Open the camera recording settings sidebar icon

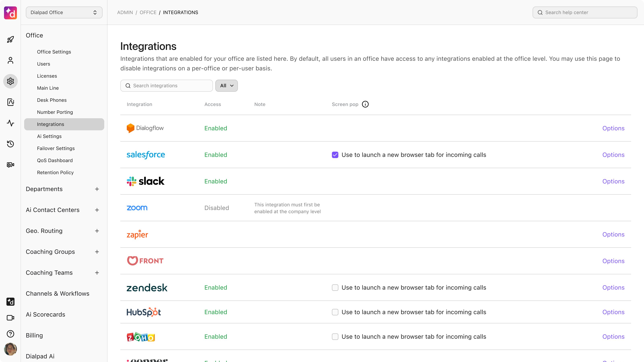(10, 165)
